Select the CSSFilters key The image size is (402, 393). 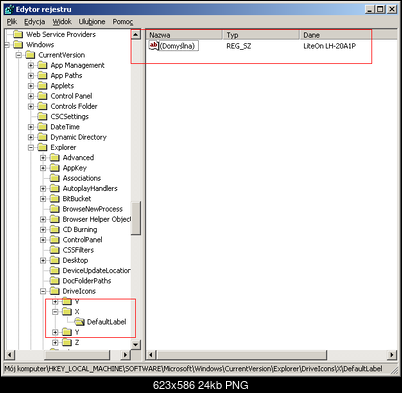point(78,250)
